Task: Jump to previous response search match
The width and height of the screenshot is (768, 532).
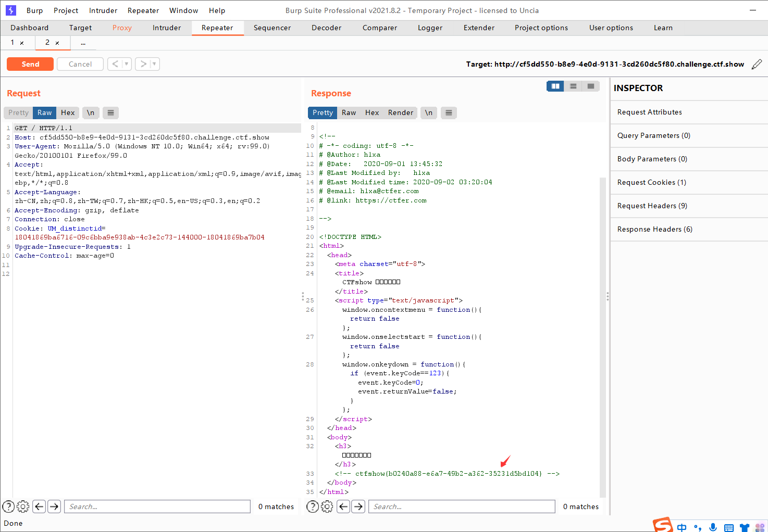Action: (x=343, y=506)
